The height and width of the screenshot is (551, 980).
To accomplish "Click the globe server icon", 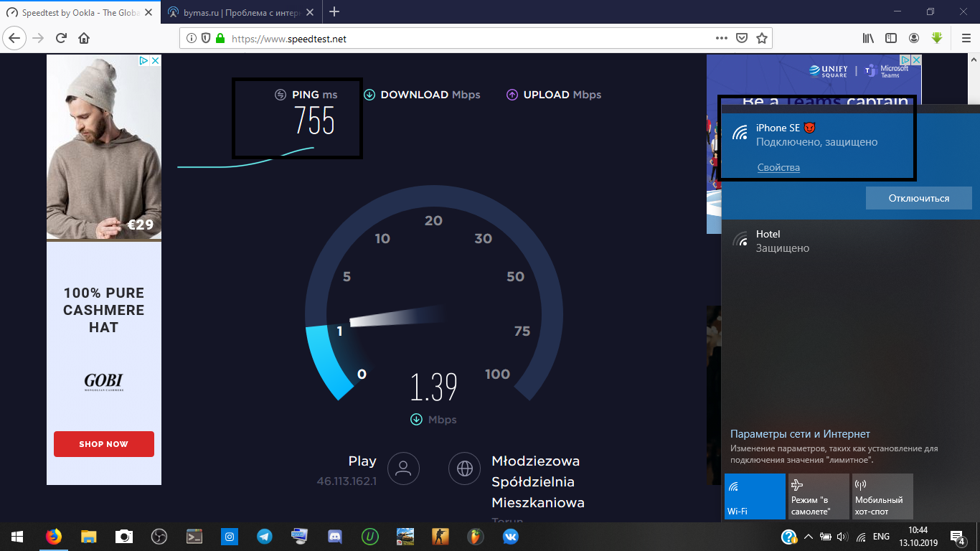I will pos(464,469).
